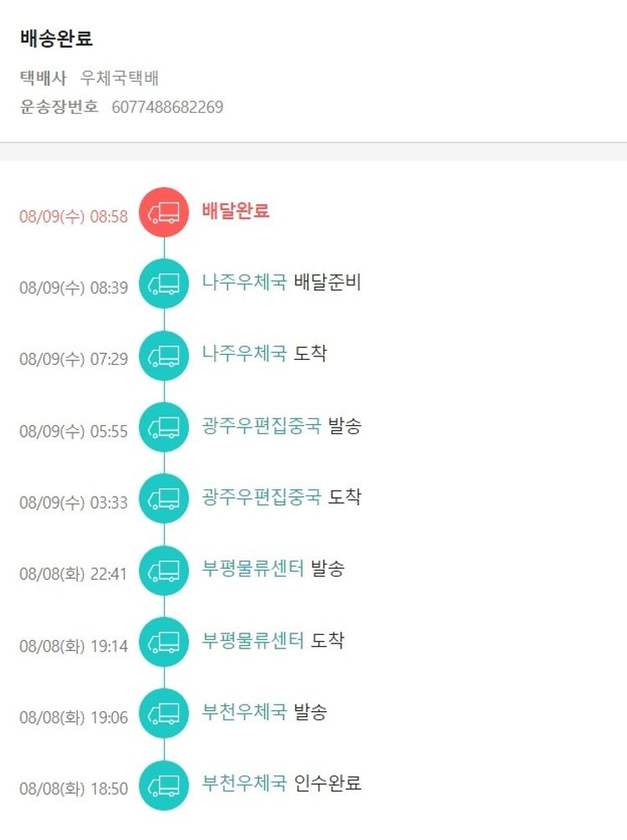Click truck icon beside 나주우체국 도착
Viewport: 627px width, 840px height.
[164, 356]
